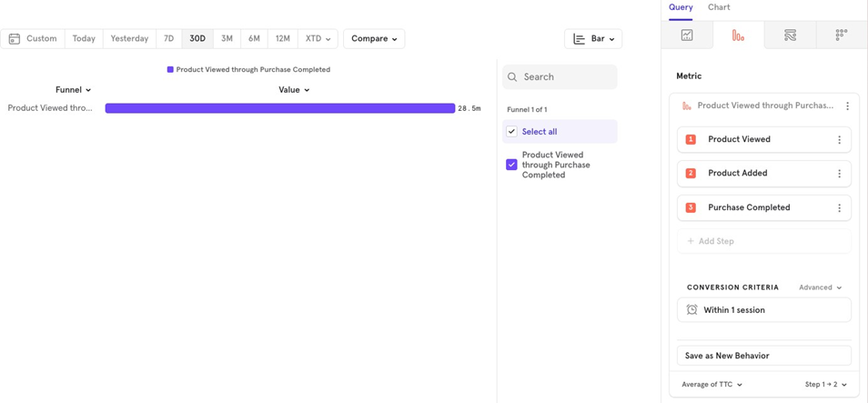Open the Purchase Completed step options menu
This screenshot has height=403, width=868.
click(839, 208)
